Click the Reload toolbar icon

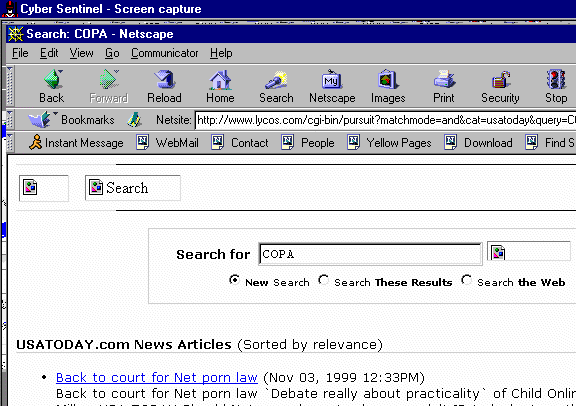click(x=164, y=79)
